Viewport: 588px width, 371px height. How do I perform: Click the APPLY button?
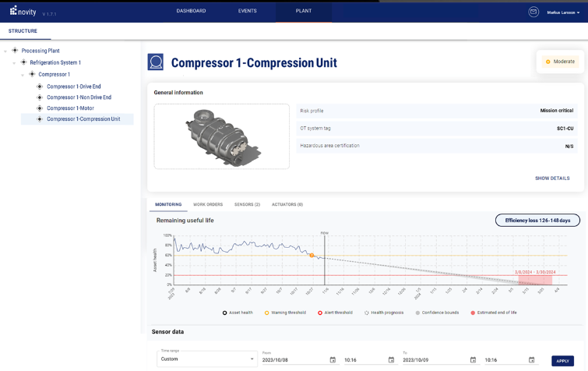[562, 361]
